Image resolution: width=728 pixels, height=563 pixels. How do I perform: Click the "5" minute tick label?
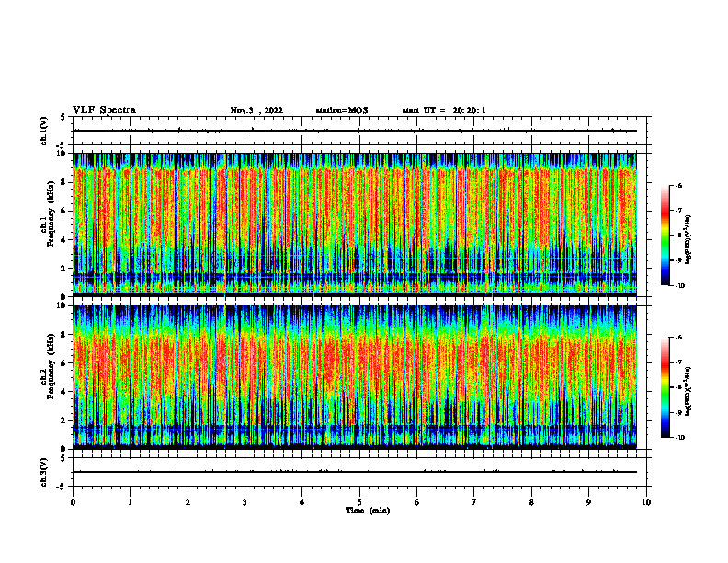coord(359,502)
